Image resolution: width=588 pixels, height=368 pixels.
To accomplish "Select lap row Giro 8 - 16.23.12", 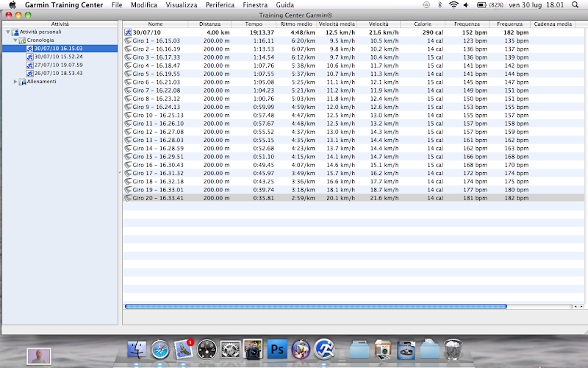I will (354, 99).
